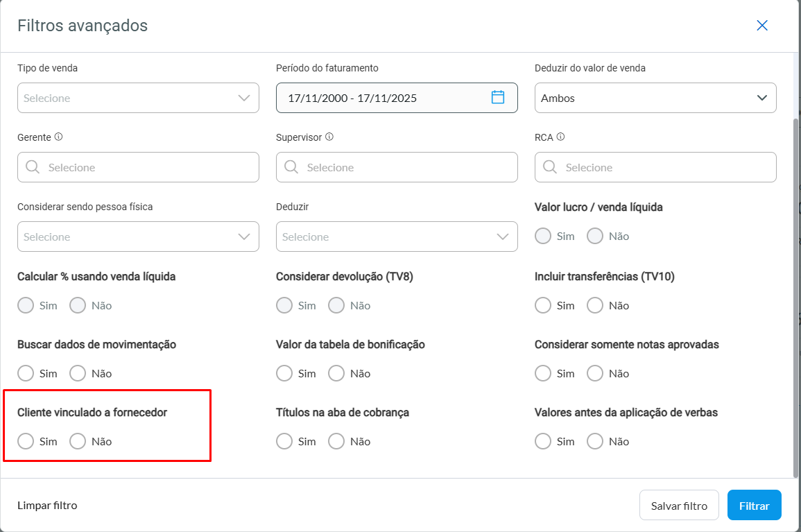Click the magnifier icon in Supervisor field
Image resolution: width=801 pixels, height=532 pixels.
291,167
